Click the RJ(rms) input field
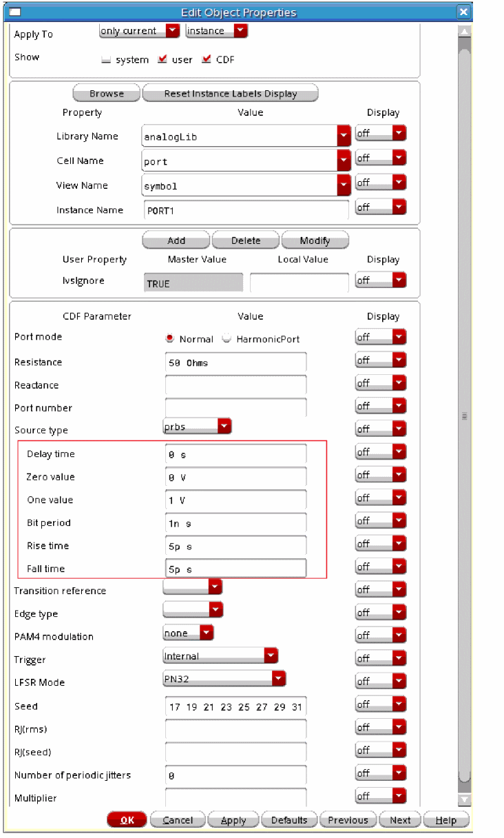 point(235,729)
